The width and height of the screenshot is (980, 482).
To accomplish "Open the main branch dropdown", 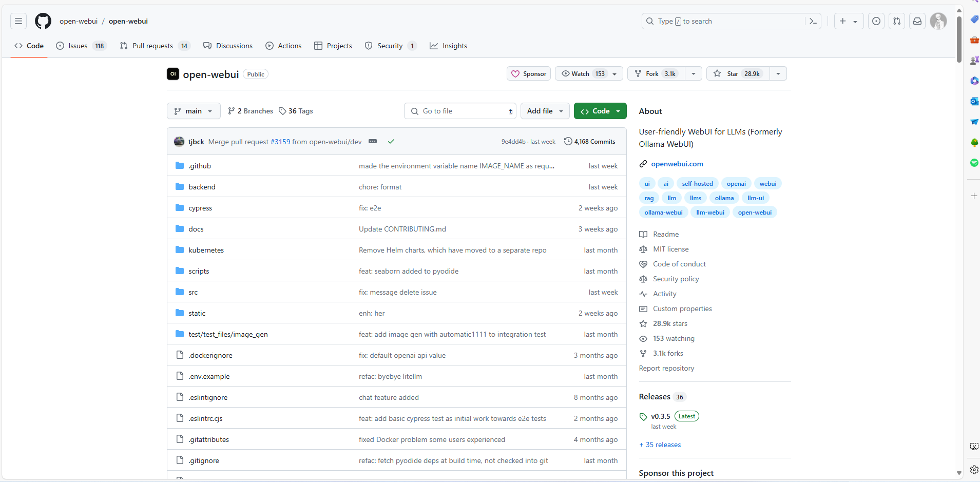I will click(x=194, y=111).
